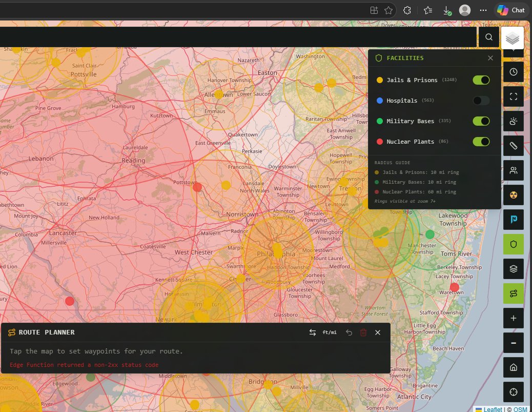Viewport: 532px width, 412px height.
Task: Close the Facilities panel
Action: (x=490, y=58)
